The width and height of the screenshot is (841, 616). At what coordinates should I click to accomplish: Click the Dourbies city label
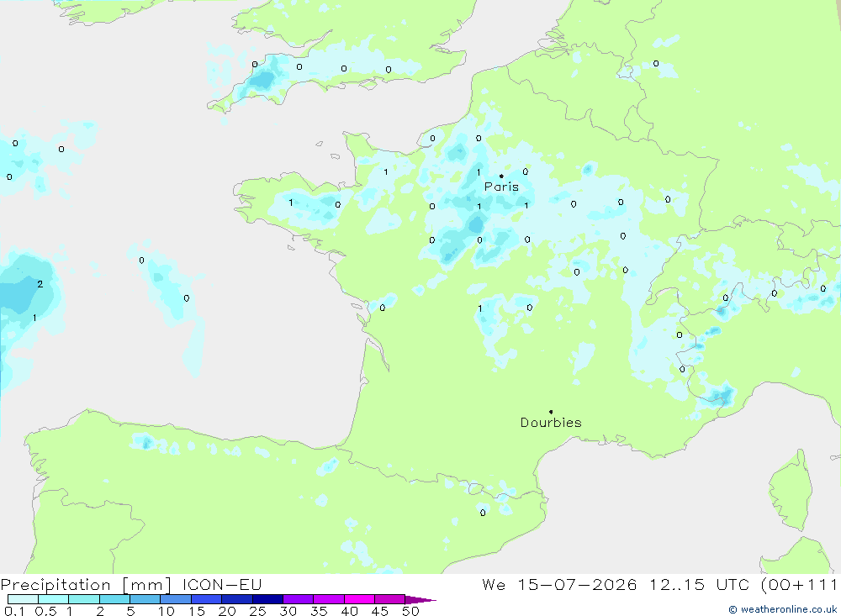[x=551, y=423]
